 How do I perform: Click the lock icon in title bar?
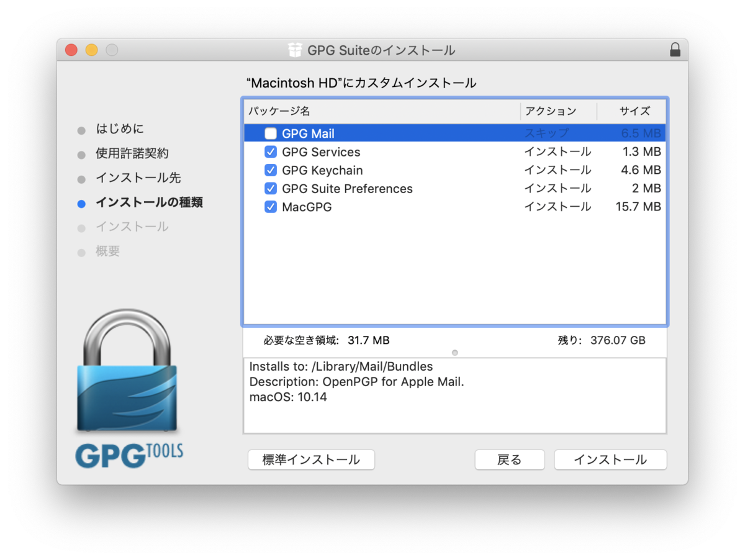(675, 50)
